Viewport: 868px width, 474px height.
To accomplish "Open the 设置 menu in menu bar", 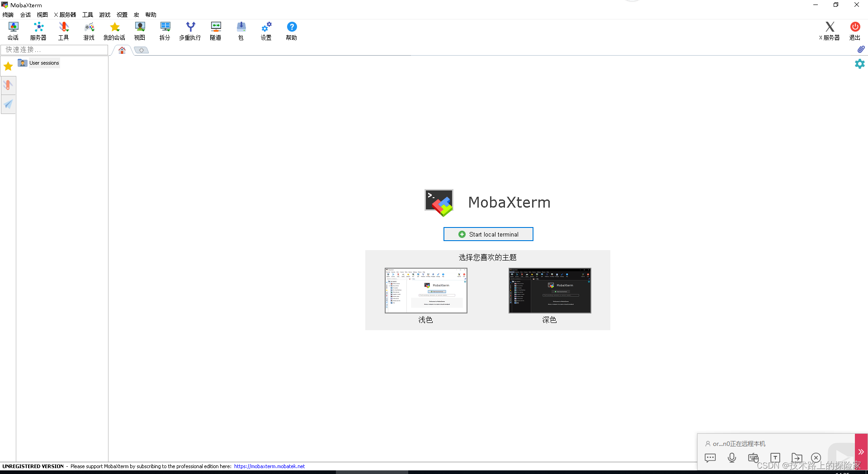I will [122, 15].
